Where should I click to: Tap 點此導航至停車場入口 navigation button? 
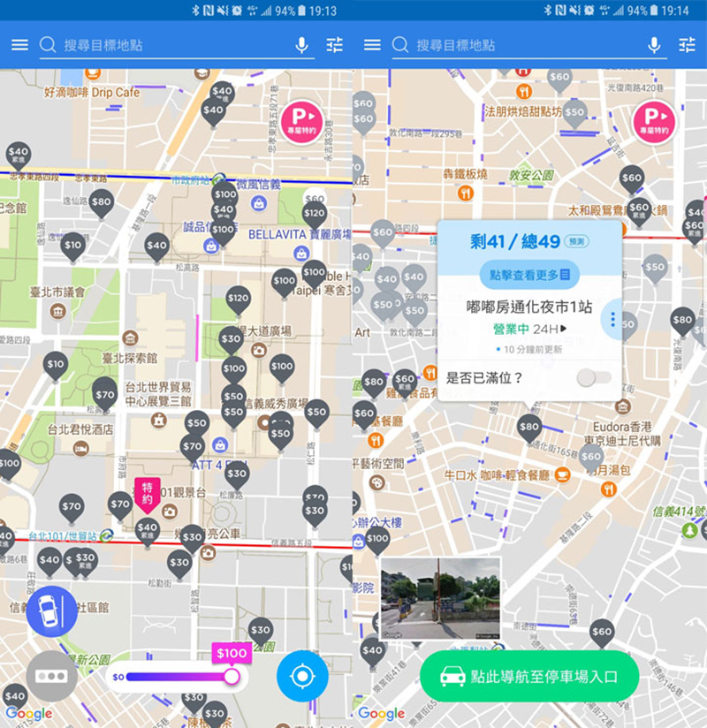pyautogui.click(x=529, y=677)
